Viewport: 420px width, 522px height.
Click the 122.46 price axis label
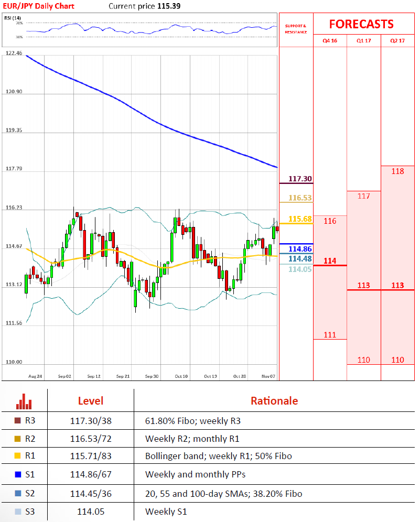(x=14, y=53)
